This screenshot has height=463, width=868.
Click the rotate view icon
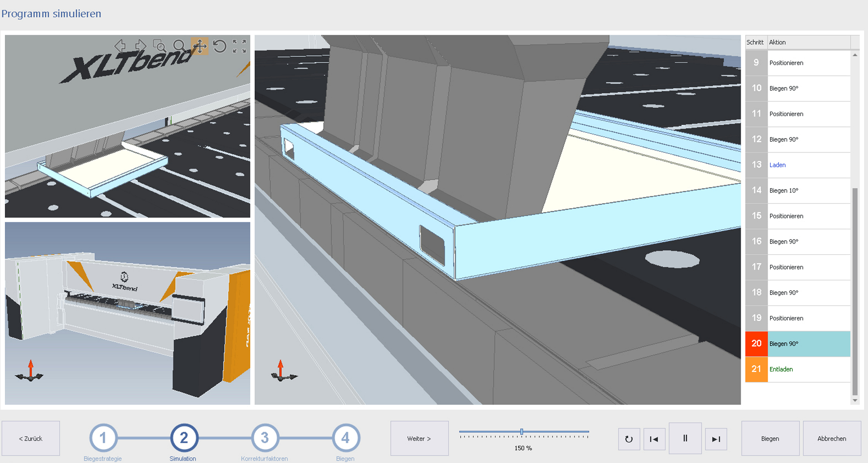(220, 47)
